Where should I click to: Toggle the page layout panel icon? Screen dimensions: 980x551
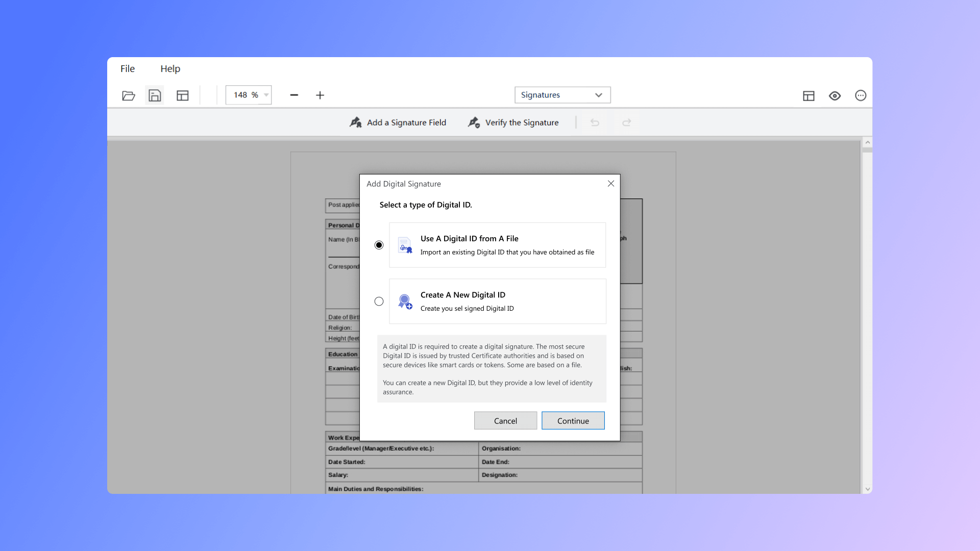[x=182, y=95]
